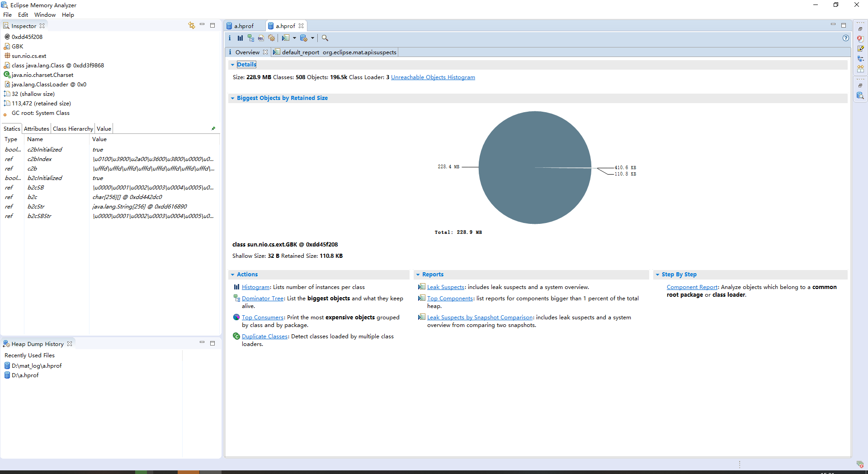Maximize the Inspector panel
This screenshot has height=474, width=868.
[x=212, y=25]
